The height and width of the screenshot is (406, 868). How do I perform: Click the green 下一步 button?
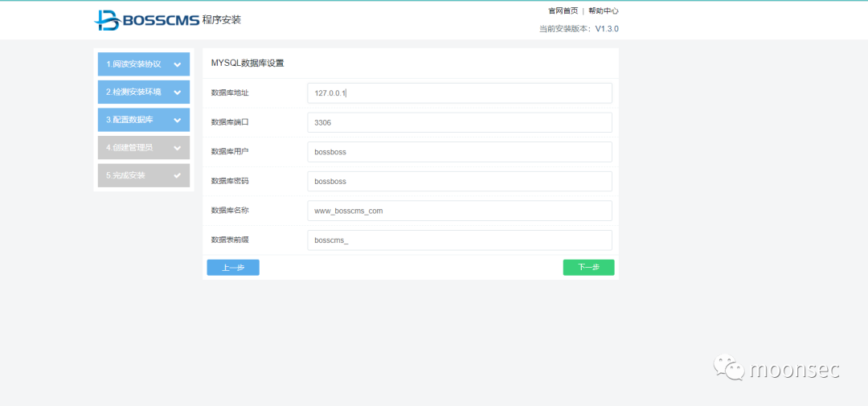588,268
